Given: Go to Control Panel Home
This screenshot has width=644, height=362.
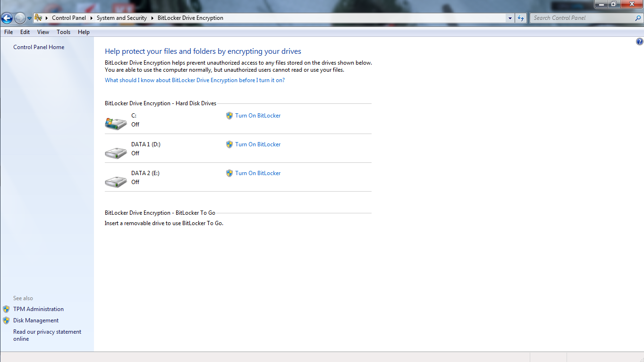Looking at the screenshot, I should point(39,47).
